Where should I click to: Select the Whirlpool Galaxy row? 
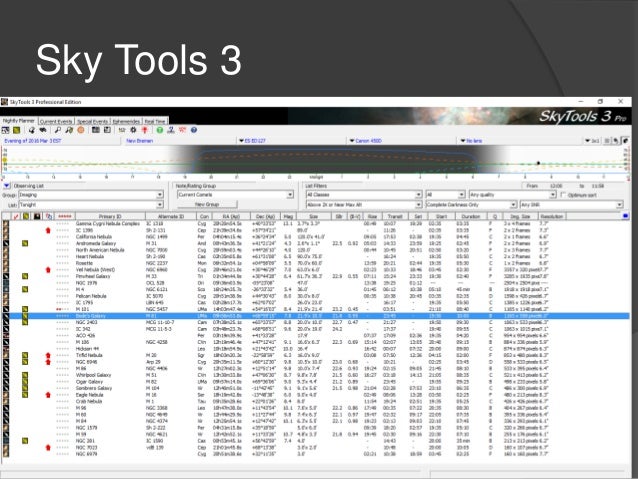tap(315, 375)
